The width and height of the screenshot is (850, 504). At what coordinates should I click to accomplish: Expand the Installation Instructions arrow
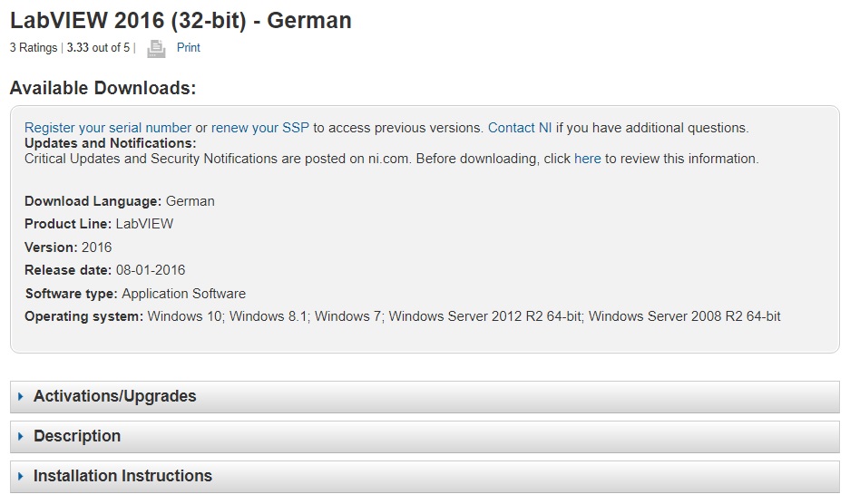click(x=21, y=477)
